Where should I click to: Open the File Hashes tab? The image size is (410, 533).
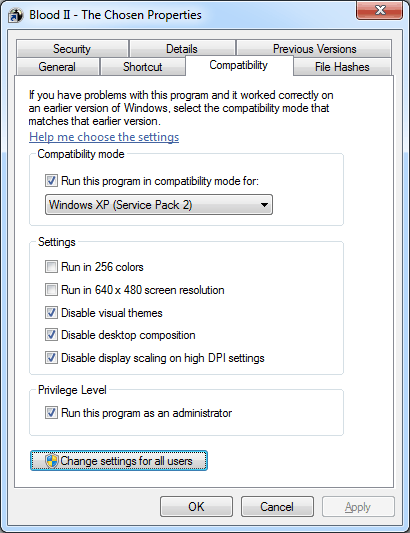click(x=342, y=67)
